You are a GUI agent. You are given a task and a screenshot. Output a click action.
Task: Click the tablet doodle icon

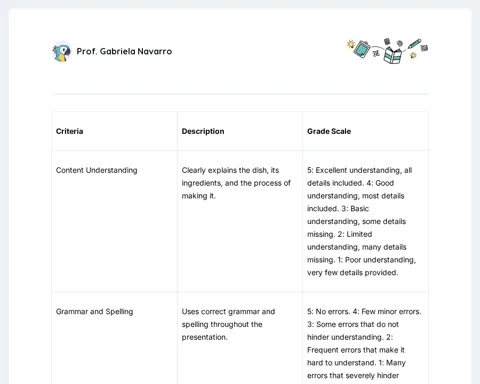click(x=362, y=49)
